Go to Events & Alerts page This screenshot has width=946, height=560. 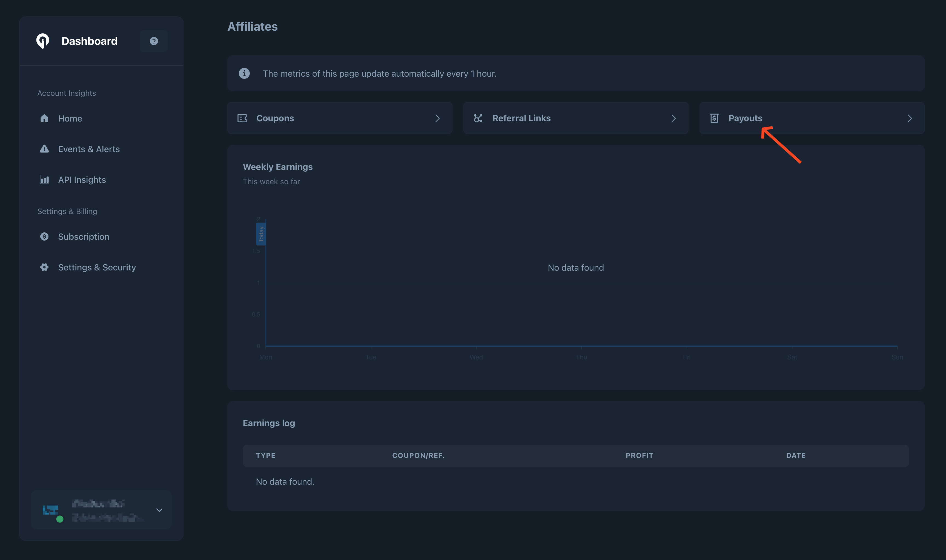click(89, 149)
